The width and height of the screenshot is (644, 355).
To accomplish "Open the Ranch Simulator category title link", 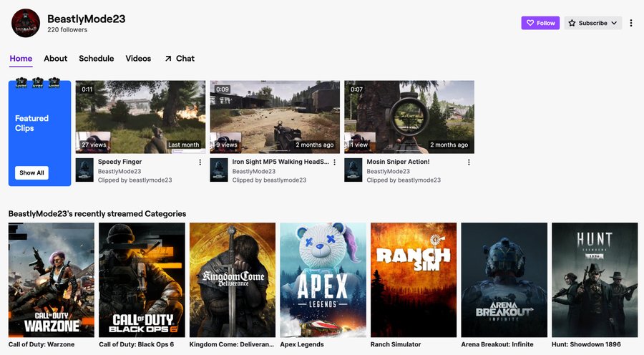I will pyautogui.click(x=397, y=344).
